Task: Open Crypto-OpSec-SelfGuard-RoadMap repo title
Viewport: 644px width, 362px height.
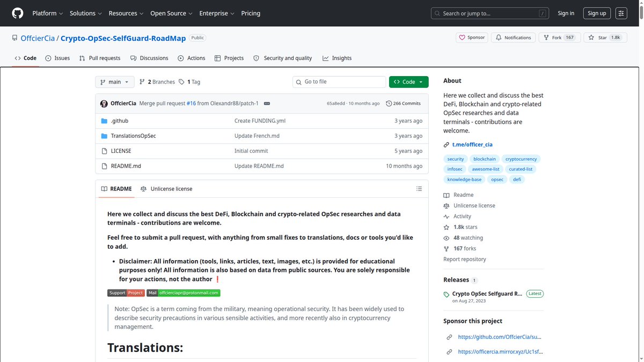Action: (x=123, y=38)
